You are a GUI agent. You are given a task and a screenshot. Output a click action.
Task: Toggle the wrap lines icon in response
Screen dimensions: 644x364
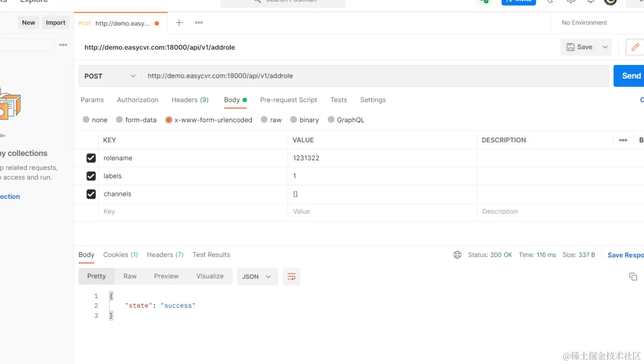291,277
